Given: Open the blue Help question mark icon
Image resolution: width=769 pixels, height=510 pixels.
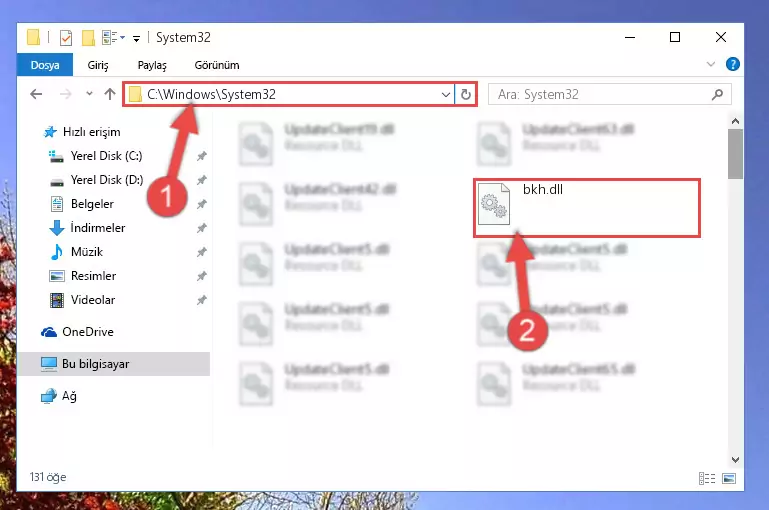Looking at the screenshot, I should pos(733,64).
